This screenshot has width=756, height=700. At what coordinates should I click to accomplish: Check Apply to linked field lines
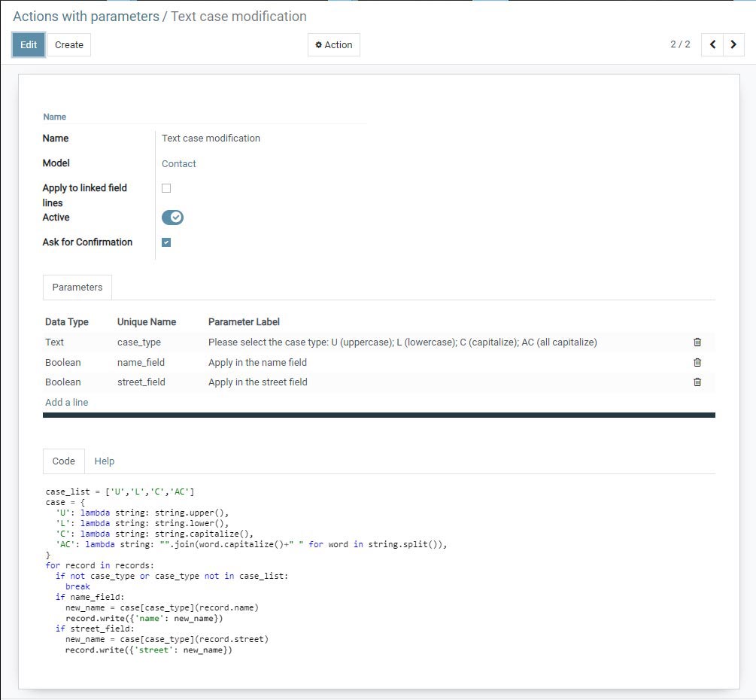pos(165,187)
